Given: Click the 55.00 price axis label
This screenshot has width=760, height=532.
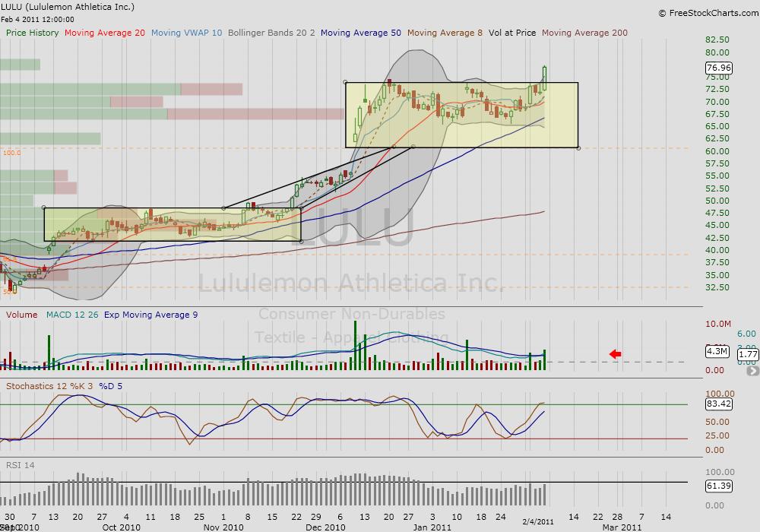Looking at the screenshot, I should point(717,176).
